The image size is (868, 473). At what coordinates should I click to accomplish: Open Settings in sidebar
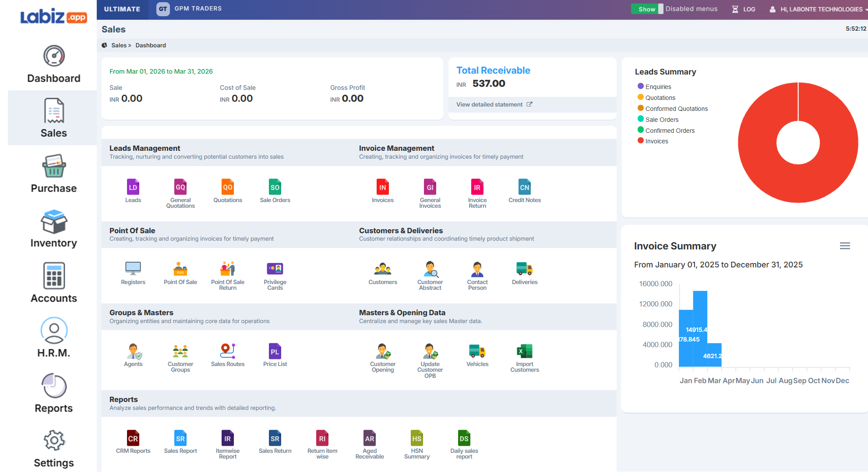54,448
